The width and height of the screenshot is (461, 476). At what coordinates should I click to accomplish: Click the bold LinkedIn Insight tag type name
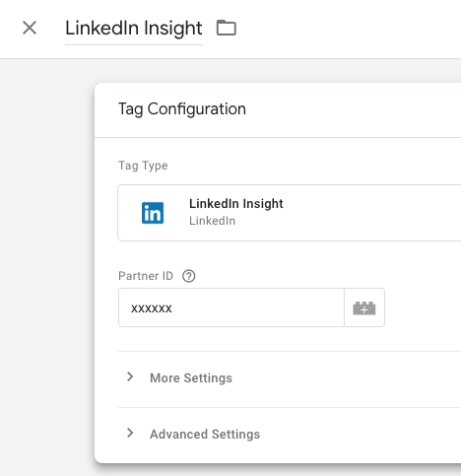(x=236, y=204)
